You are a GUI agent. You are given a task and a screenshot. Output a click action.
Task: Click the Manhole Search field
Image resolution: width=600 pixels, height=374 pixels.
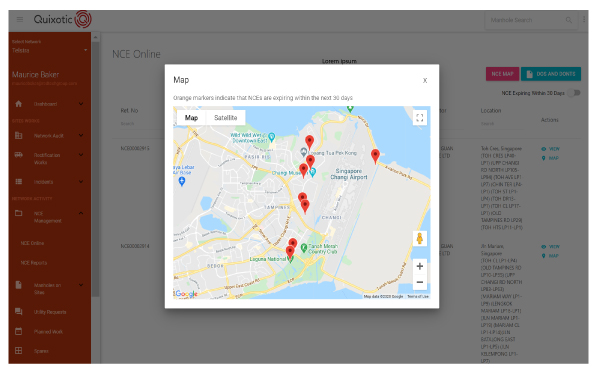click(526, 20)
